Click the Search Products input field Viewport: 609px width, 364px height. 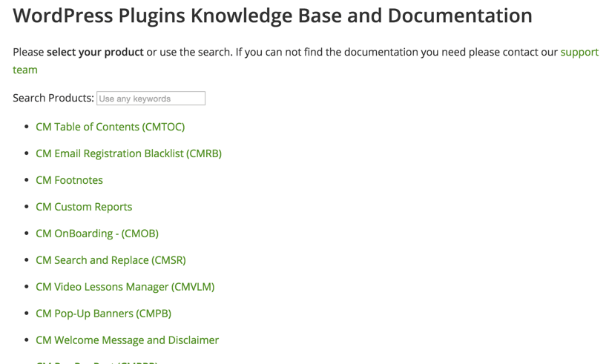point(151,99)
